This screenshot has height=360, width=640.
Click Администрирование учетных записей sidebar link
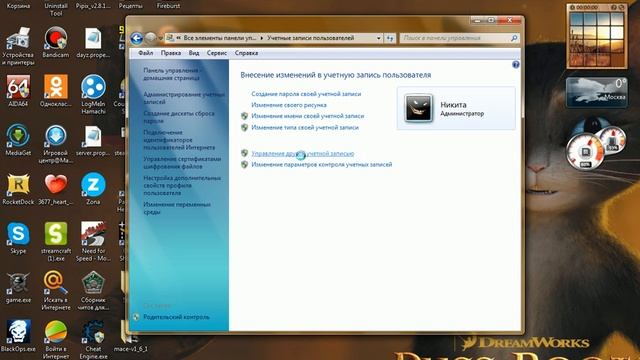[x=184, y=98]
